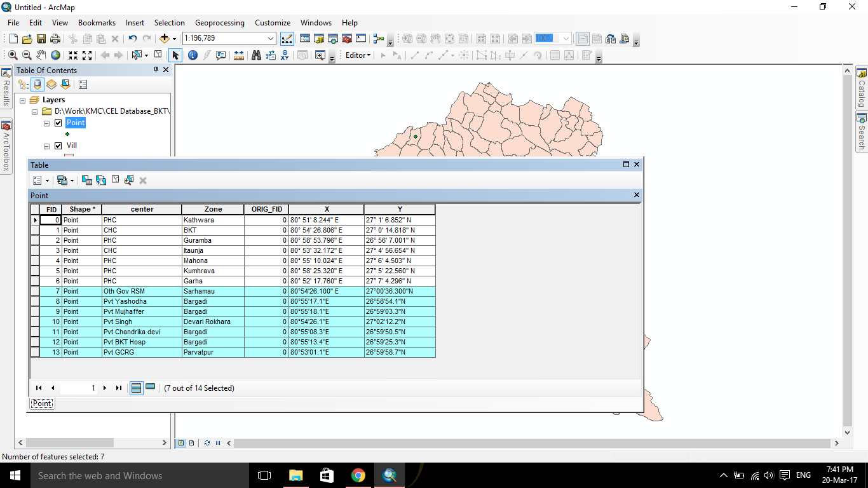This screenshot has height=488, width=868.
Task: Open Chrome from the Windows taskbar
Action: click(358, 475)
